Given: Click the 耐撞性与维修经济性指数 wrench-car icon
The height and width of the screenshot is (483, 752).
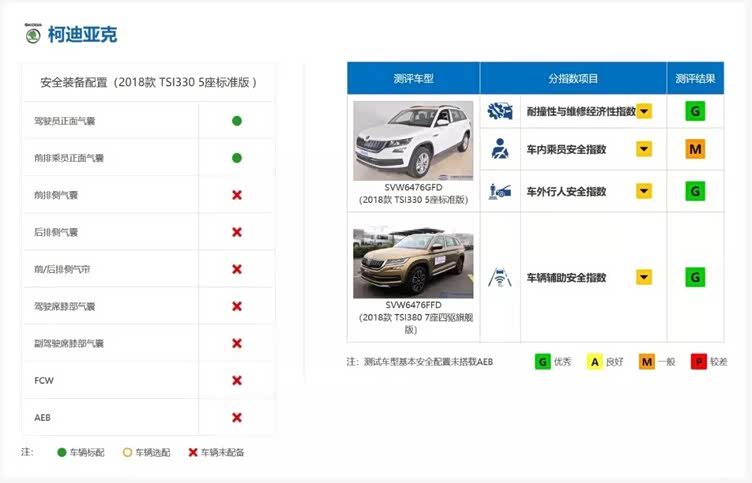Looking at the screenshot, I should click(x=500, y=111).
